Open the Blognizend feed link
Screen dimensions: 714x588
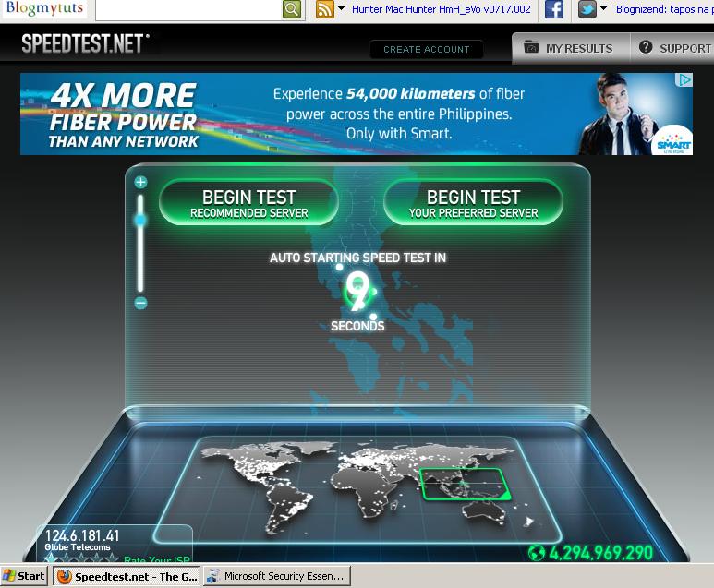click(665, 9)
